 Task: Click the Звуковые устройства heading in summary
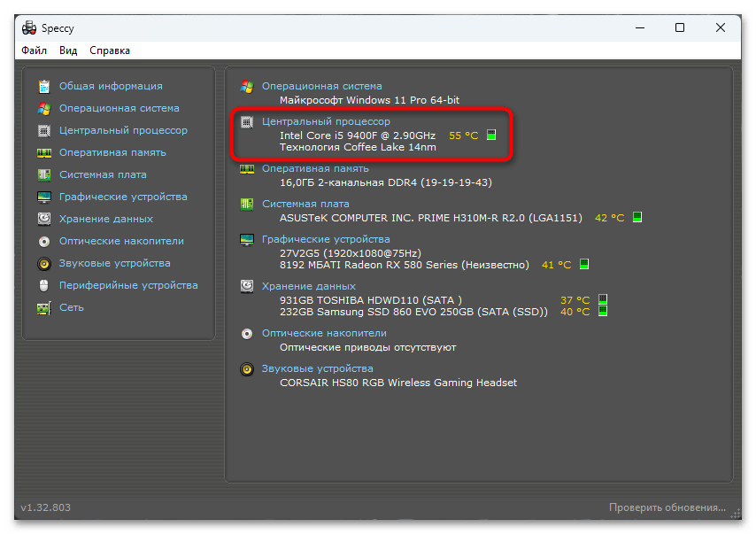click(x=317, y=368)
